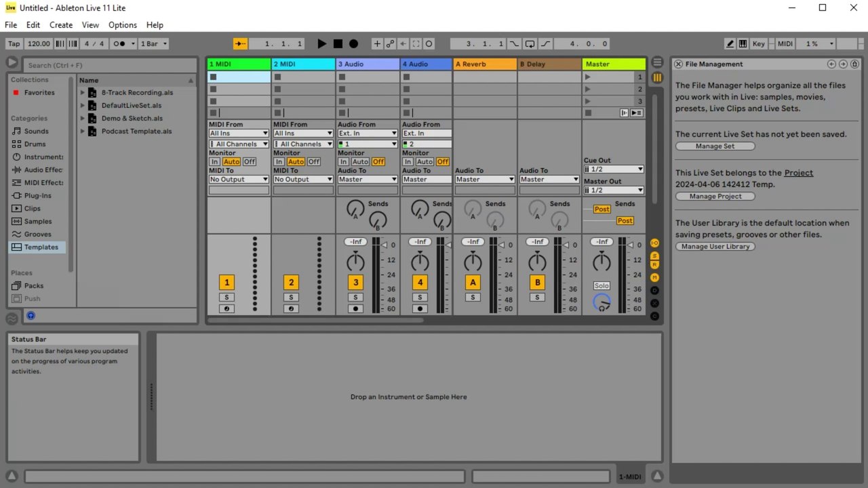Click the Play button in transport

322,43
